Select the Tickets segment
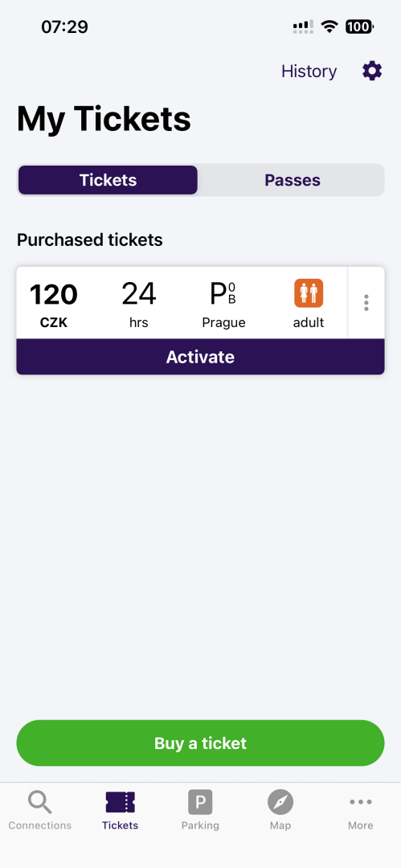Viewport: 401px width, 868px height. (x=108, y=180)
